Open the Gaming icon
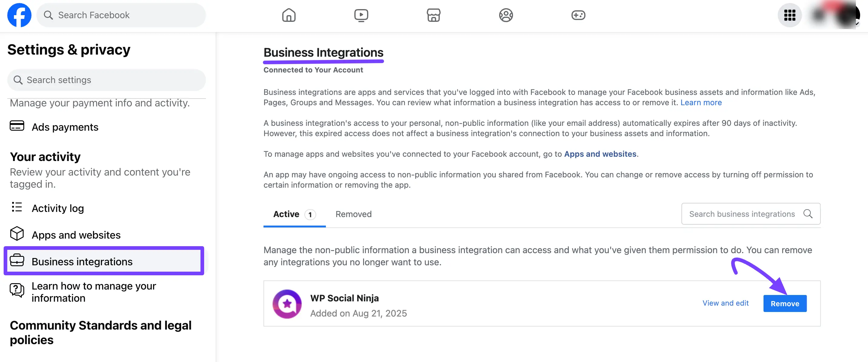868x362 pixels. (578, 15)
